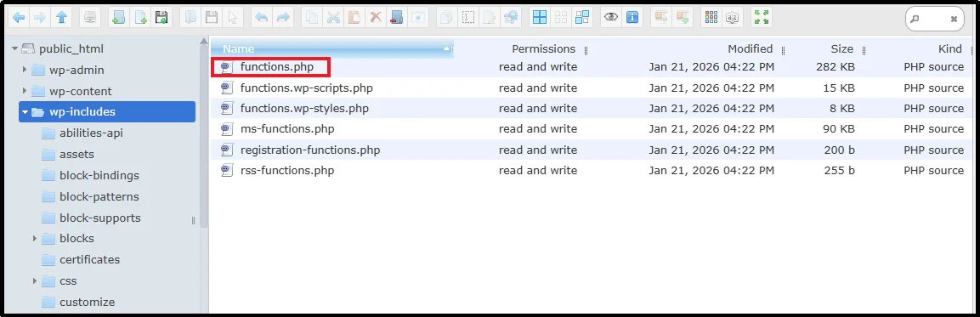Sort by Permissions column header

[543, 48]
